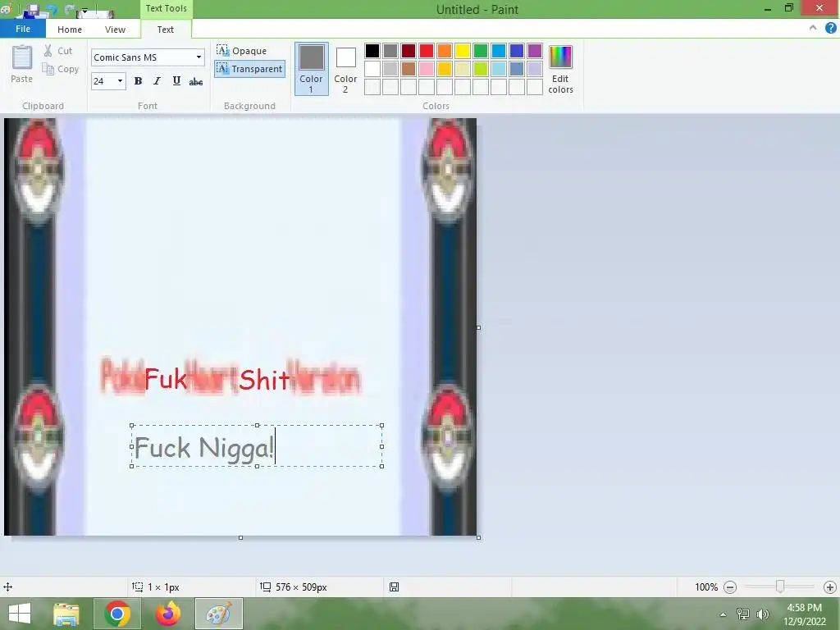Pick the green swatch in top row
Image resolution: width=840 pixels, height=630 pixels.
(x=481, y=51)
